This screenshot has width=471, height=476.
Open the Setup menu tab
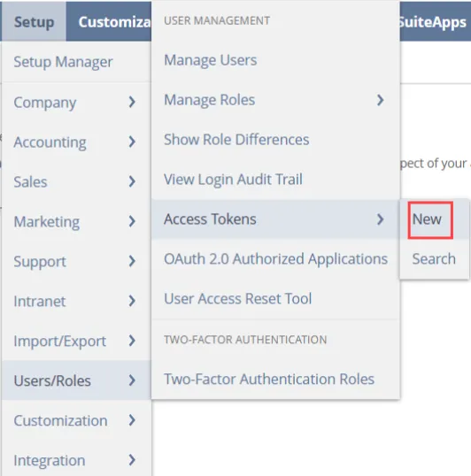pyautogui.click(x=34, y=22)
